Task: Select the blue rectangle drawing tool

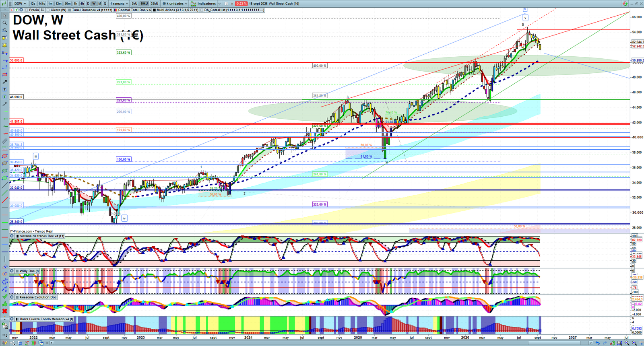Action: coord(4,67)
